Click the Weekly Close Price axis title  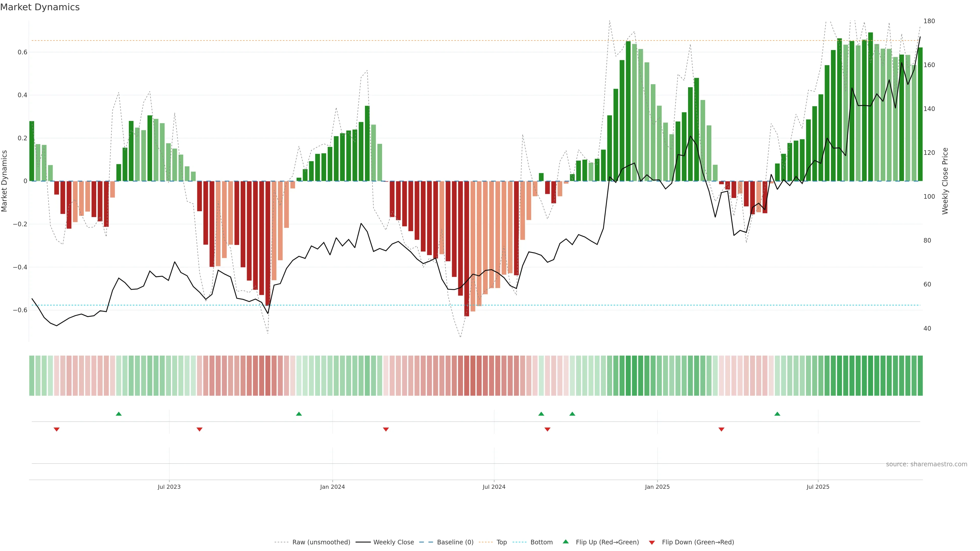[x=945, y=181]
